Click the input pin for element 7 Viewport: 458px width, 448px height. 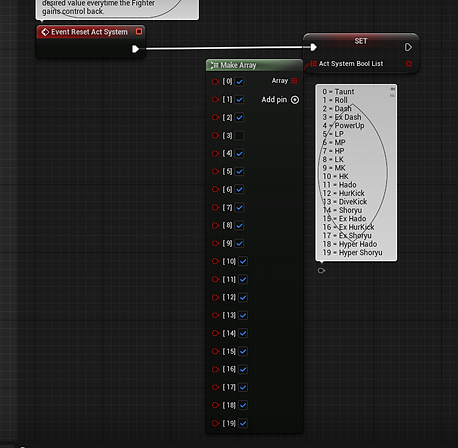tap(215, 208)
